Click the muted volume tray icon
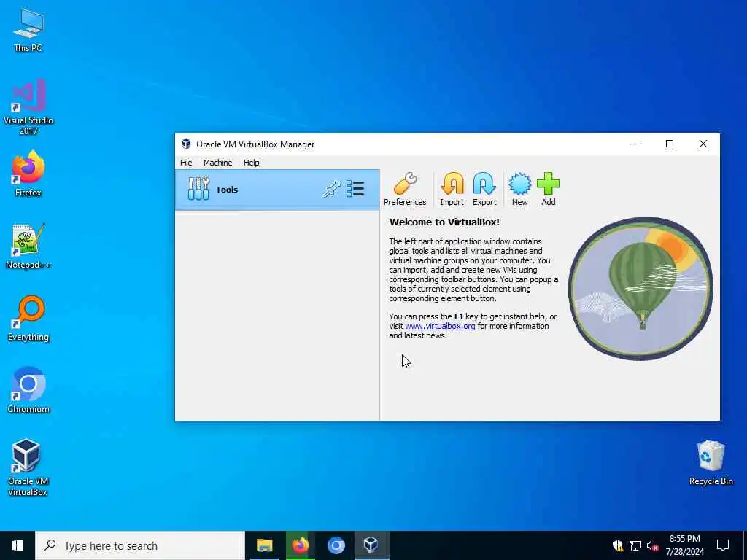747x560 pixels. pos(652,545)
